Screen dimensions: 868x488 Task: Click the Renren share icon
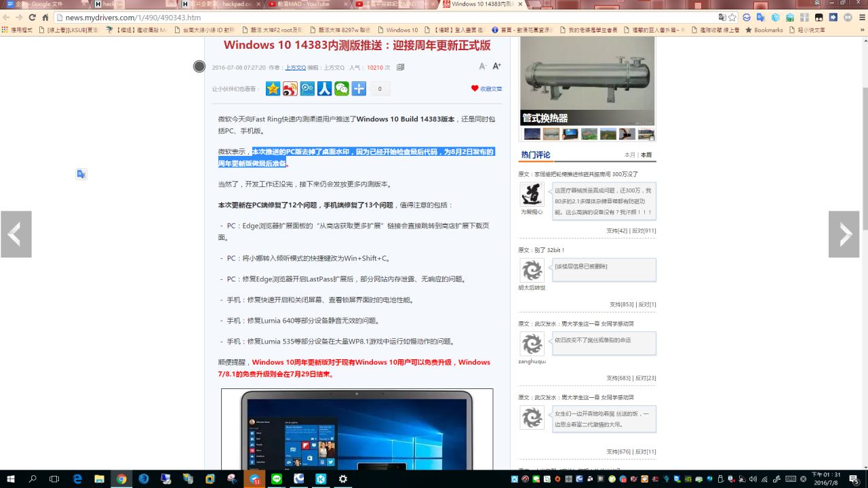click(x=325, y=89)
